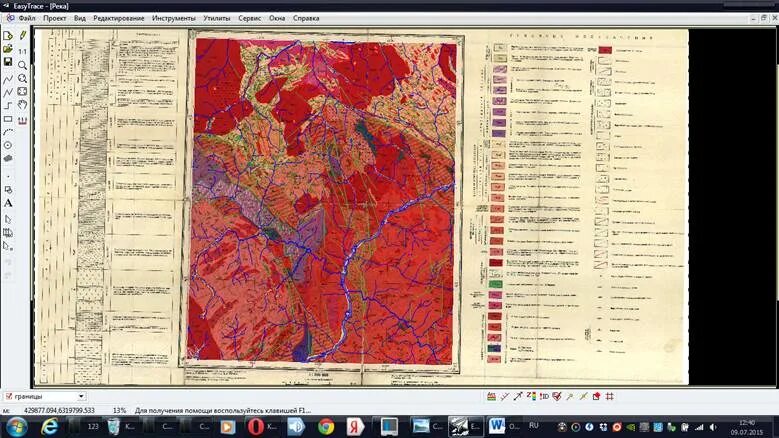Click the stratigraphic column on the left sheet

click(93, 204)
